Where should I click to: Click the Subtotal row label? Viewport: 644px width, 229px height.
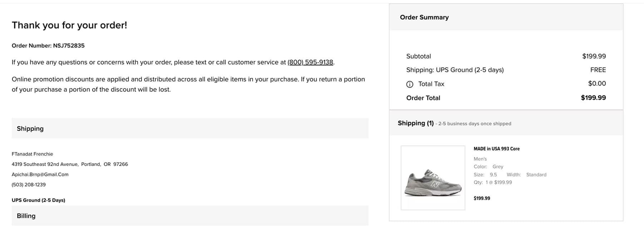coord(418,56)
